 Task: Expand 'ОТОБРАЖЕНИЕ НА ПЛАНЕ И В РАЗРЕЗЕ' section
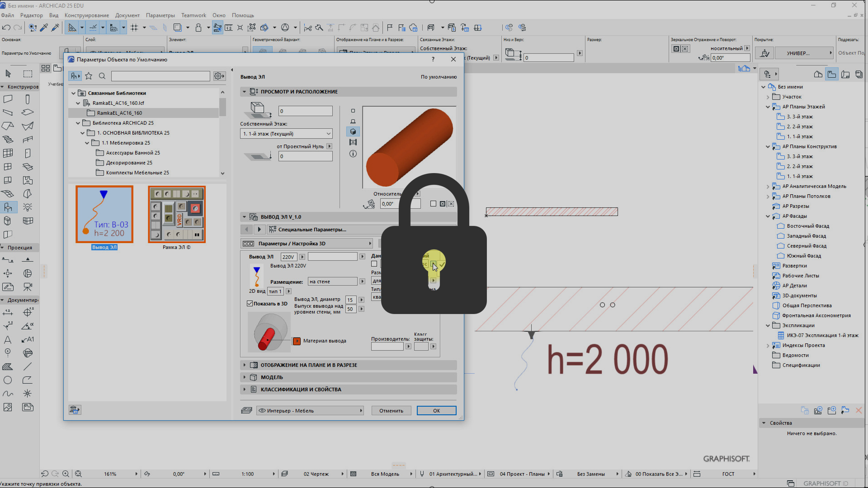(x=245, y=365)
